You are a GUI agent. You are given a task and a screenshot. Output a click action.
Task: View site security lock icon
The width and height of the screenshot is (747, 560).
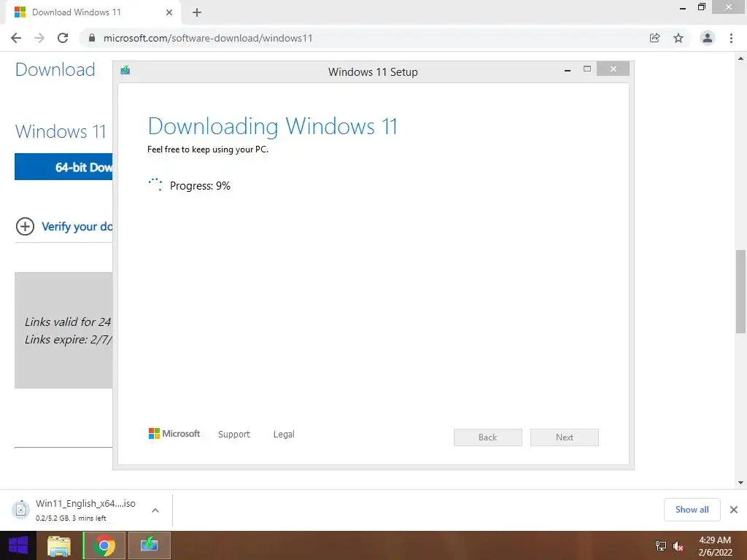tap(92, 38)
